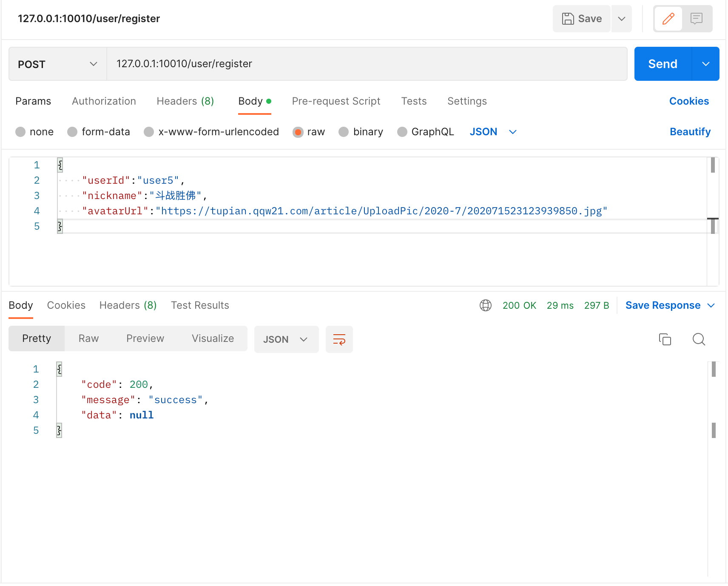This screenshot has width=728, height=586.
Task: Click the network globe icon near 200 OK
Action: point(485,305)
